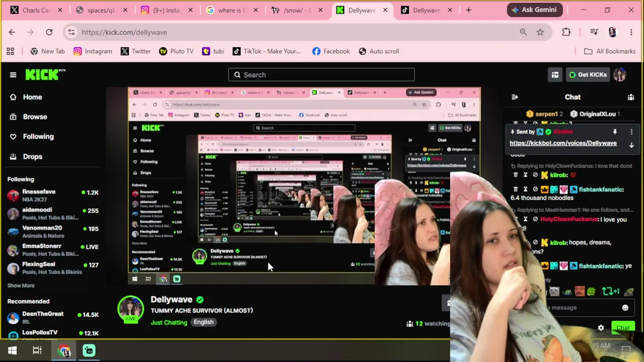Open Windows Task View
This screenshot has width=644, height=362.
pyautogui.click(x=37, y=350)
